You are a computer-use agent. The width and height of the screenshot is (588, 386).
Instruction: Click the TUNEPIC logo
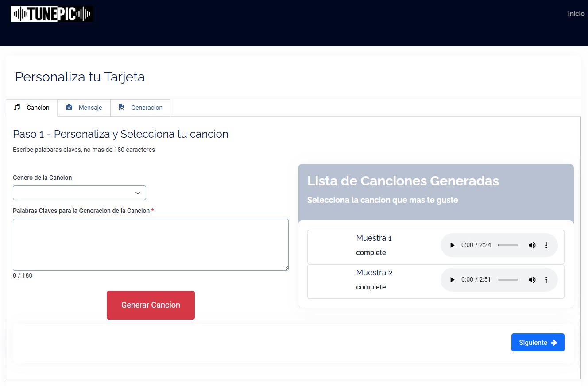coord(51,13)
